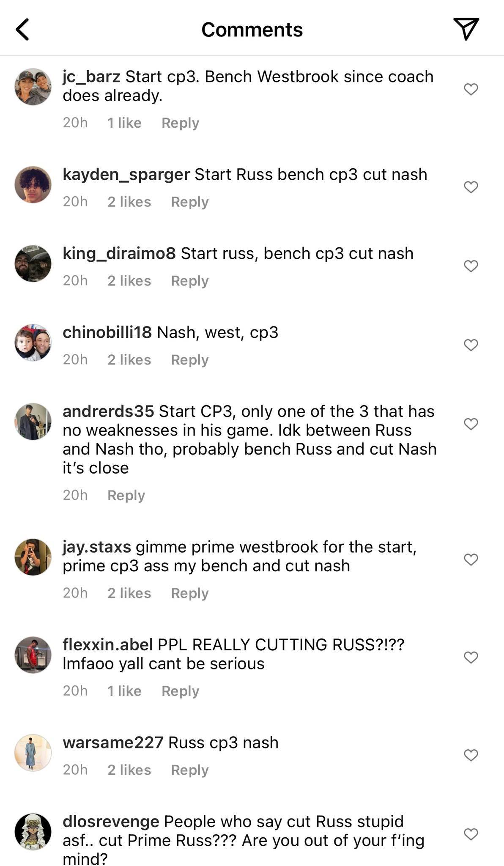Open king_diraimo8's profile picture
Screen dimensions: 504x866
tap(33, 263)
